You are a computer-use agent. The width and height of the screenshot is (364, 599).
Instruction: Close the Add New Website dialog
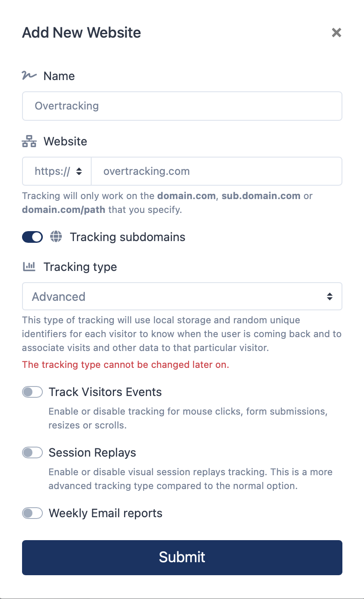click(x=336, y=32)
